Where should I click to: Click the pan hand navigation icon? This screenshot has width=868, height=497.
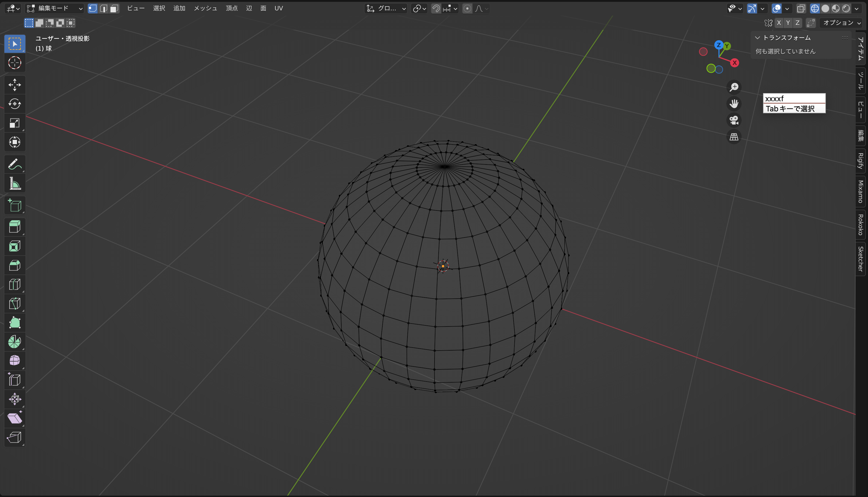click(734, 104)
